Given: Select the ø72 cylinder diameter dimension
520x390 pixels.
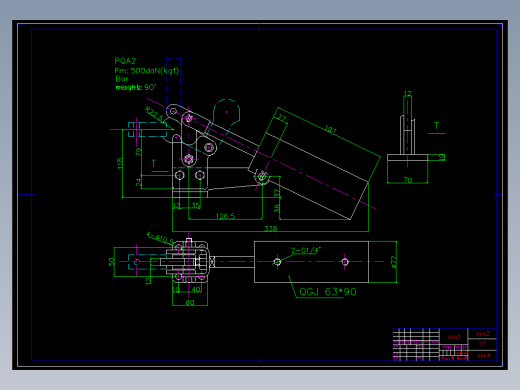Looking at the screenshot, I should coord(393,262).
